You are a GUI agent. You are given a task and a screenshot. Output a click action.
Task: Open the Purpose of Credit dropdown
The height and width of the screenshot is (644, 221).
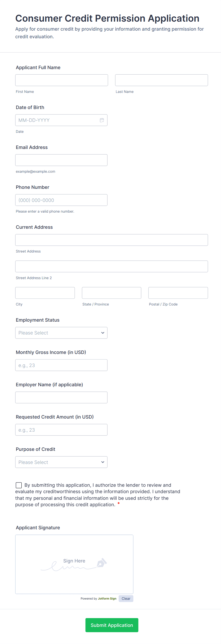tap(61, 462)
